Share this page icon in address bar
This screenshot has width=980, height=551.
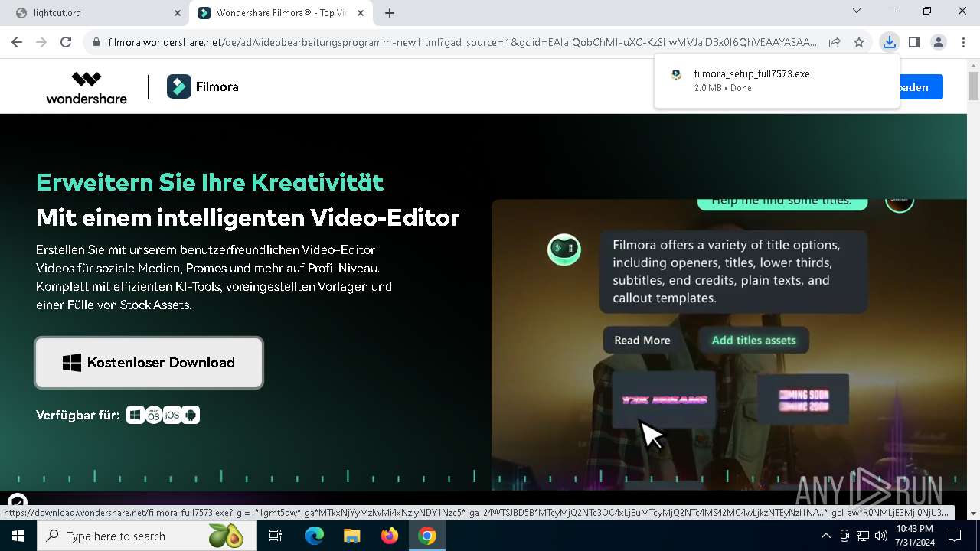point(835,42)
